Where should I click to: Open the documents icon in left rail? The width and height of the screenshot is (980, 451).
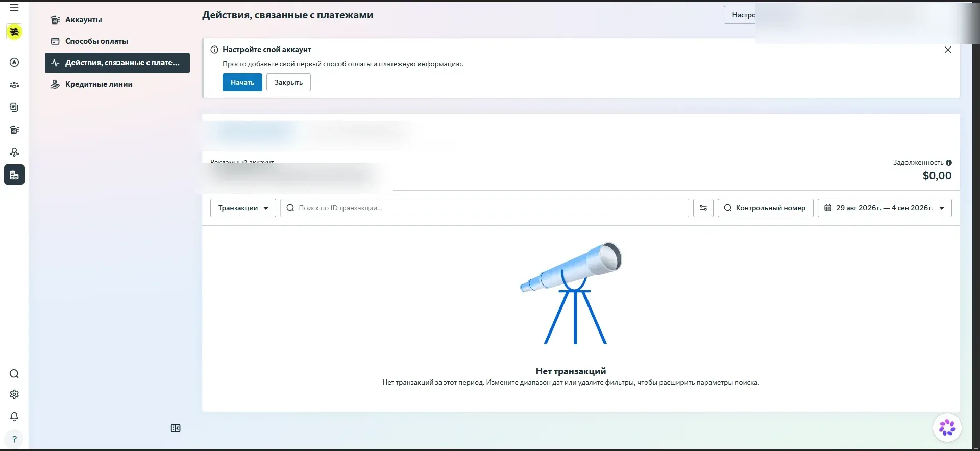[x=14, y=107]
